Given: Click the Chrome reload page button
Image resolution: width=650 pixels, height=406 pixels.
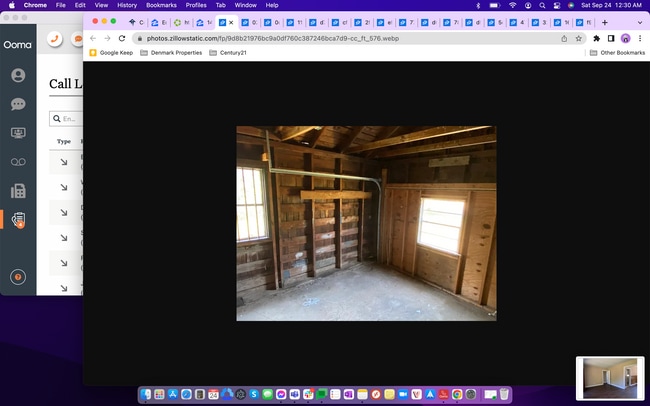Looking at the screenshot, I should point(122,38).
